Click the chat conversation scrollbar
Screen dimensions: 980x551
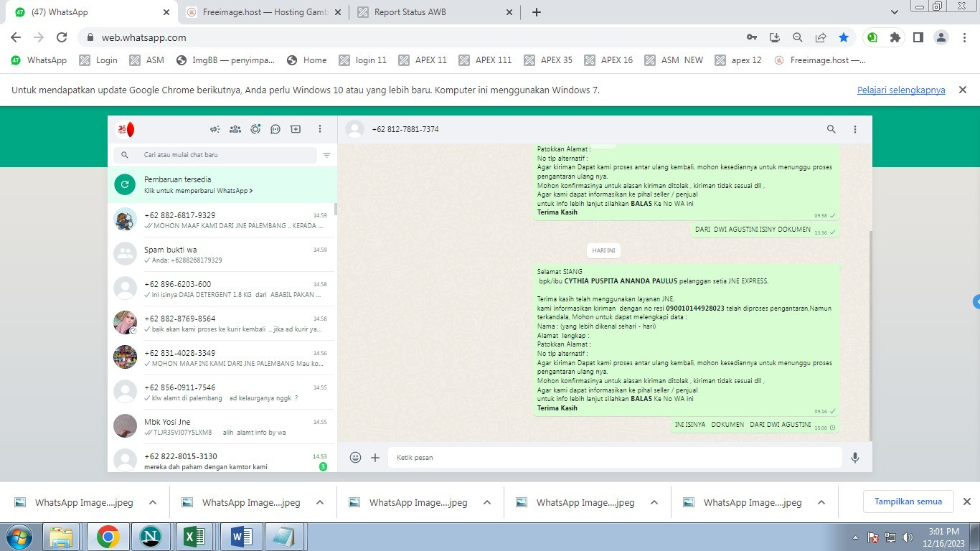(x=870, y=334)
